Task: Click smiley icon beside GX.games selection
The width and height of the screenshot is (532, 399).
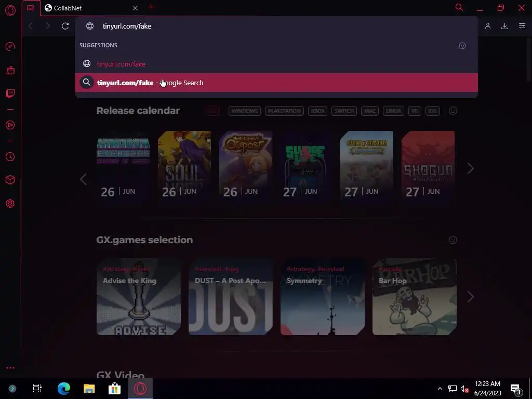Action: (x=453, y=240)
